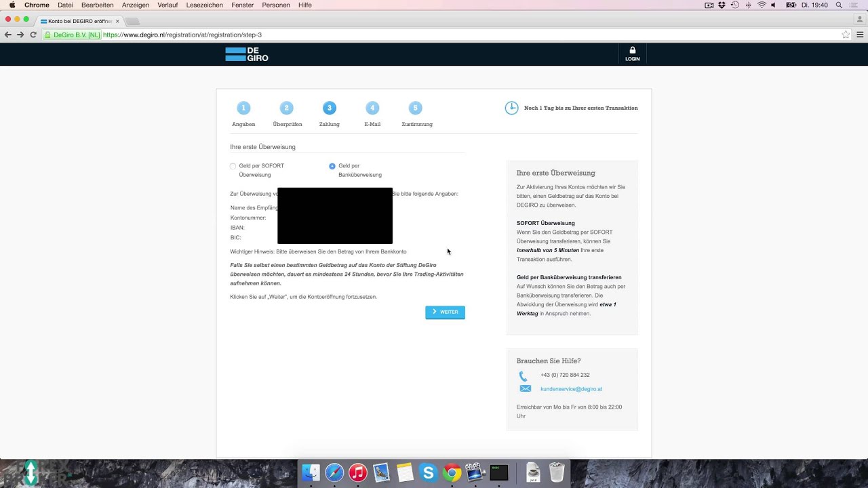The height and width of the screenshot is (488, 868).
Task: Click volume icon in menu bar
Action: 774,5
